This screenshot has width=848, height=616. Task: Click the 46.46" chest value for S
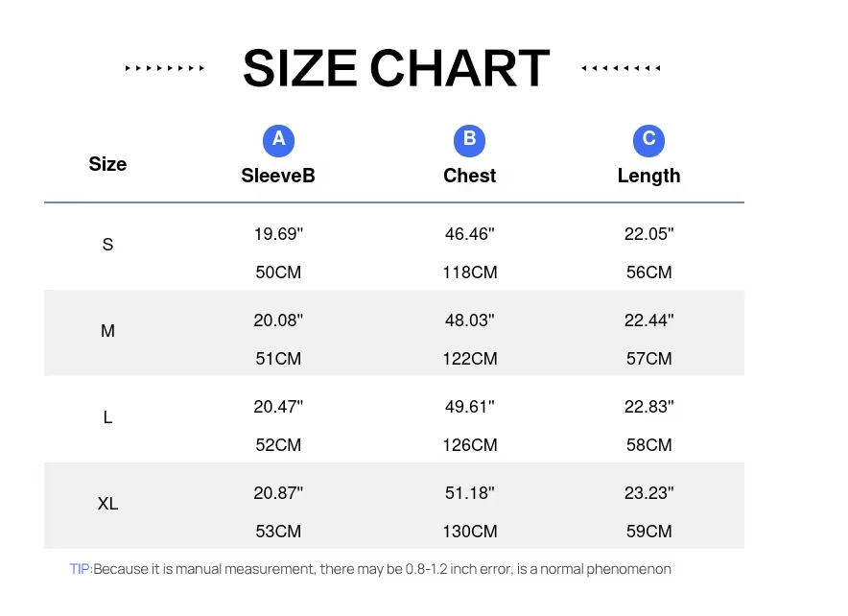click(470, 234)
